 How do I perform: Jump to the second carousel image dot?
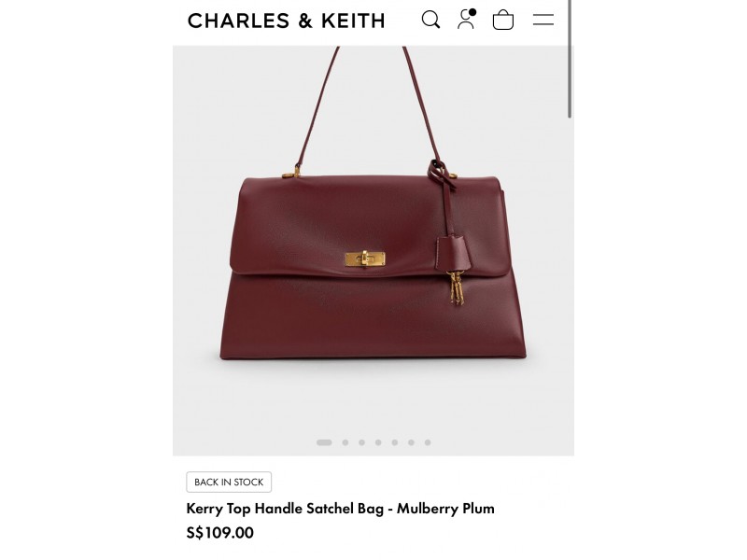pyautogui.click(x=345, y=442)
